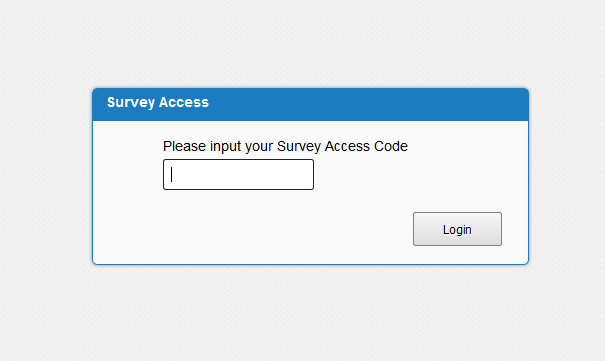Click the right end of the blue title bar
The width and height of the screenshot is (605, 361).
pyautogui.click(x=502, y=105)
